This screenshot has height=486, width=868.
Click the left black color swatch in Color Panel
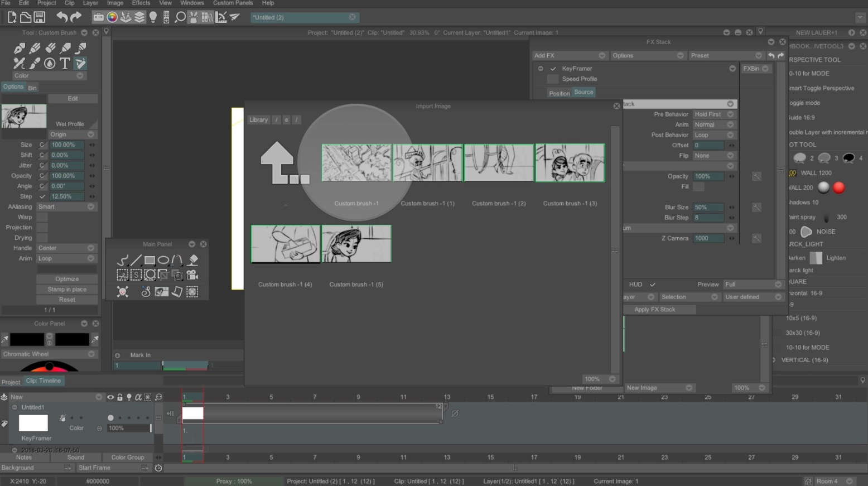(x=27, y=339)
